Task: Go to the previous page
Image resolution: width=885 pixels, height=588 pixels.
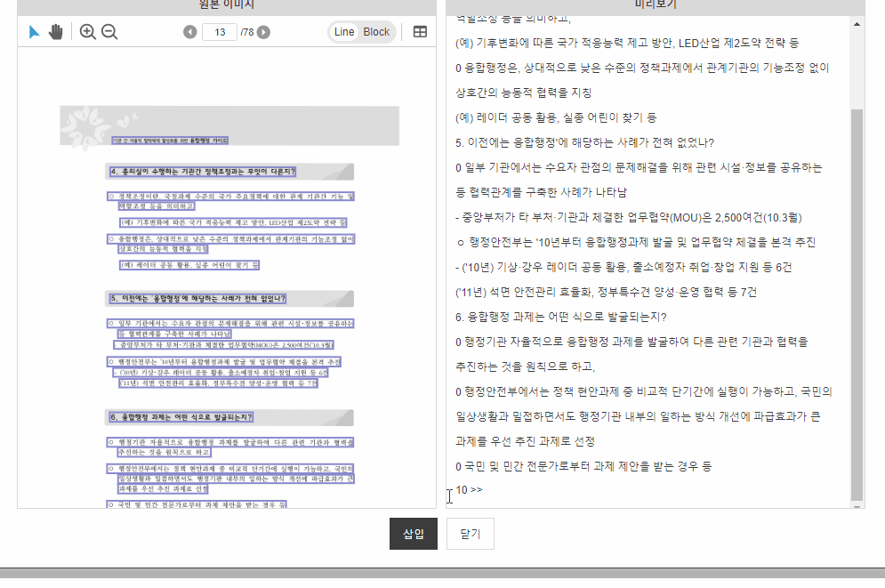Action: pos(190,32)
